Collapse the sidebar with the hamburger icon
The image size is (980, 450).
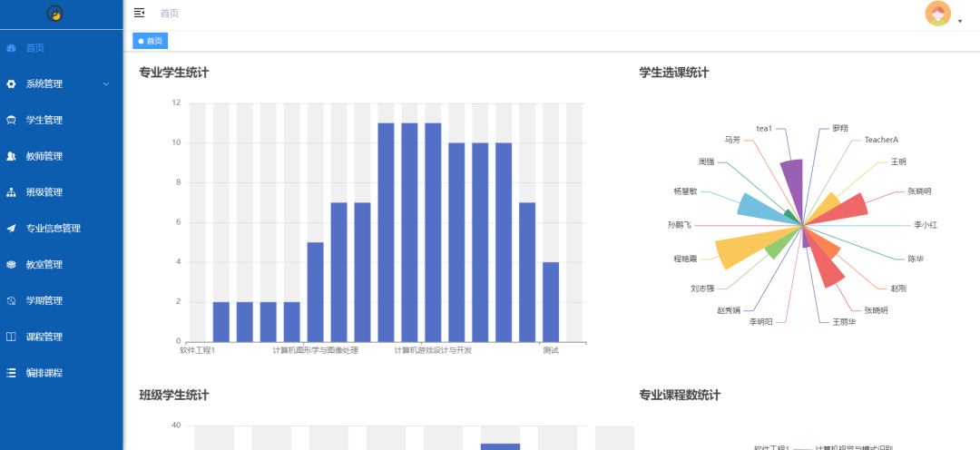[x=140, y=13]
